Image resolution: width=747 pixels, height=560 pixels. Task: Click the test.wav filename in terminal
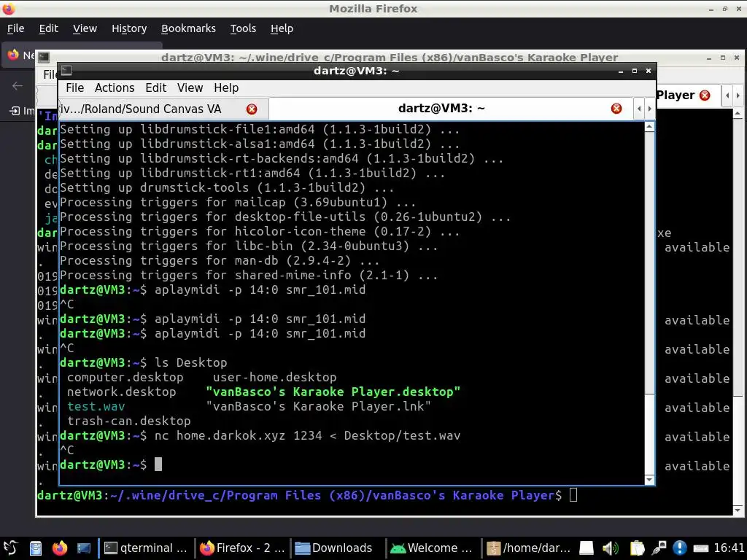coord(96,406)
